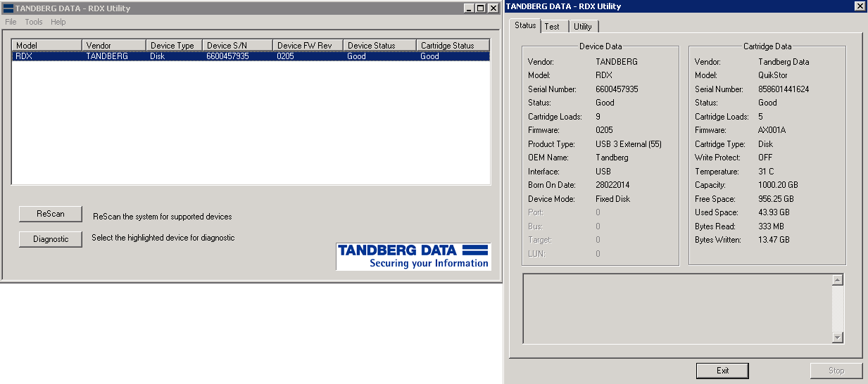This screenshot has width=868, height=384.
Task: Click the Bytes Written value 13.47 GB
Action: [x=774, y=240]
